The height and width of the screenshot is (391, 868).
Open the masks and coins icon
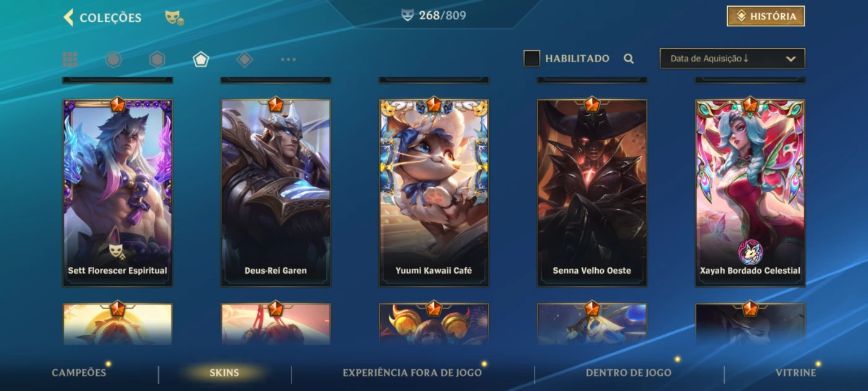[x=174, y=18]
